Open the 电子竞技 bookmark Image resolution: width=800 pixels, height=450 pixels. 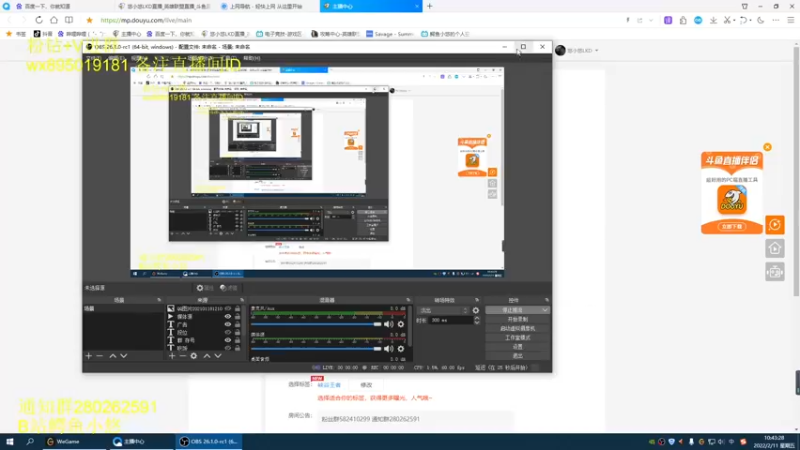(x=279, y=34)
